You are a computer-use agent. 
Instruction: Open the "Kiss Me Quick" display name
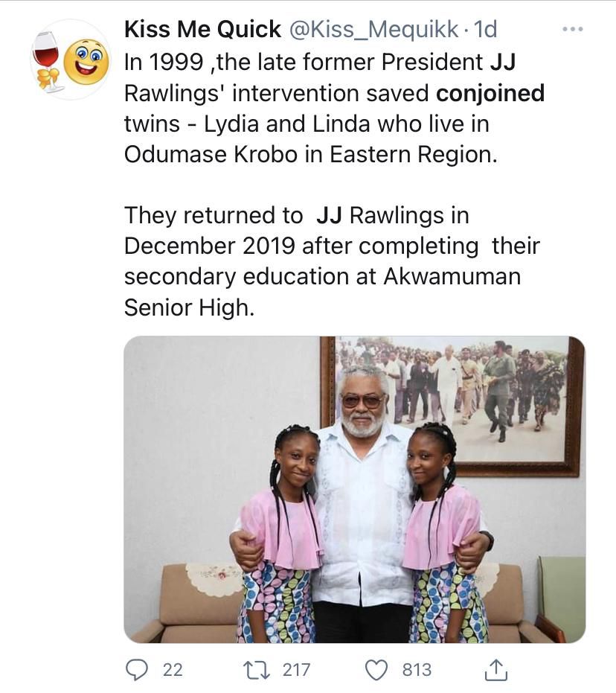point(202,30)
